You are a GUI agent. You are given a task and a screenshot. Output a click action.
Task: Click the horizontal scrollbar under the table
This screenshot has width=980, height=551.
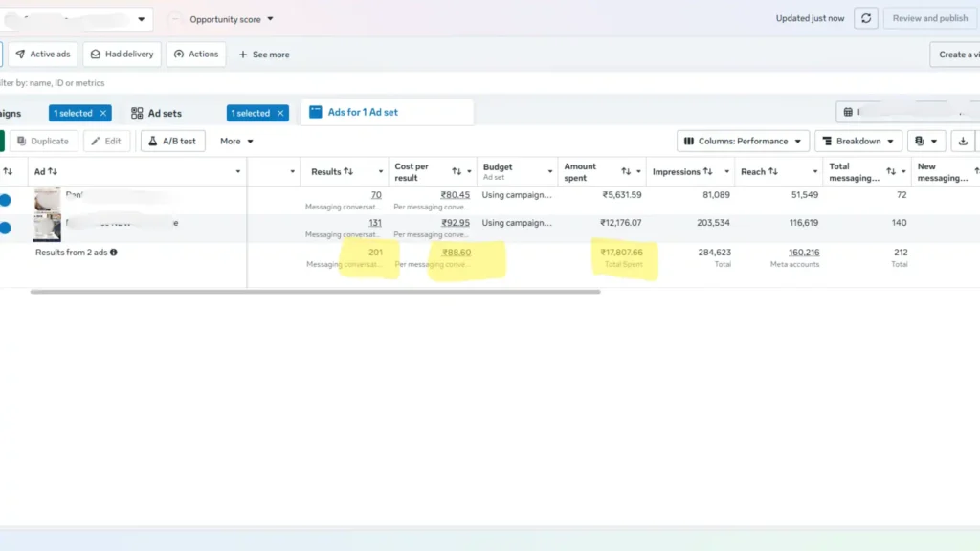pos(316,292)
